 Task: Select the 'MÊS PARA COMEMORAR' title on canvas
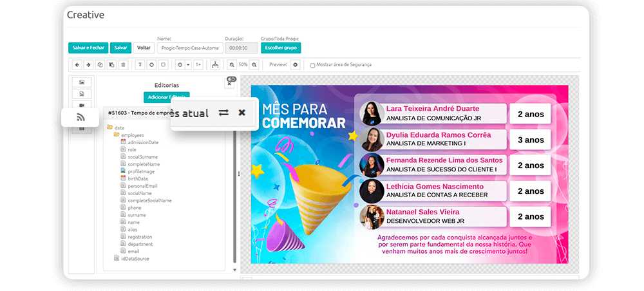click(304, 116)
